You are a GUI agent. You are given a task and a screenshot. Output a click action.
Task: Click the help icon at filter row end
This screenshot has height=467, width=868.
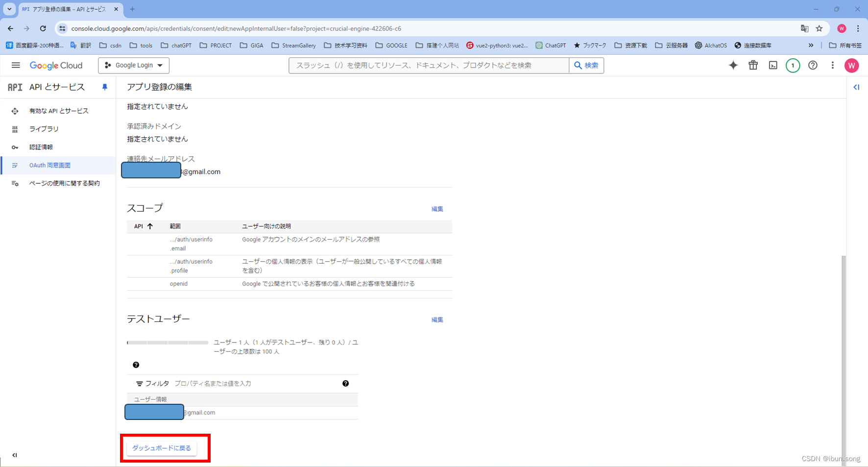coord(345,383)
